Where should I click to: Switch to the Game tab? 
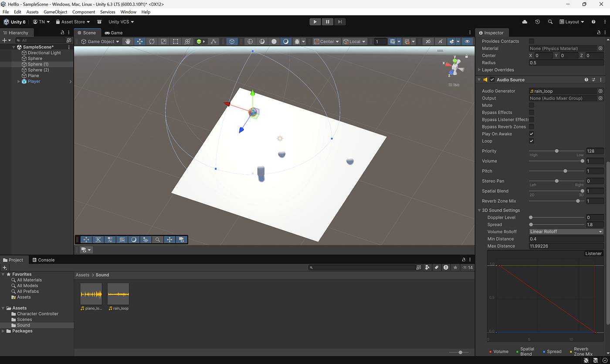click(x=114, y=33)
